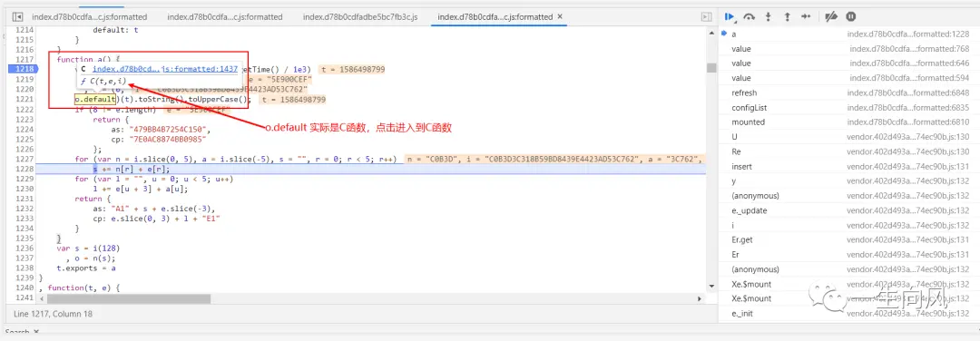The width and height of the screenshot is (980, 341).
Task: Close the active index.d78b0cdfa formatted tab
Action: click(559, 17)
